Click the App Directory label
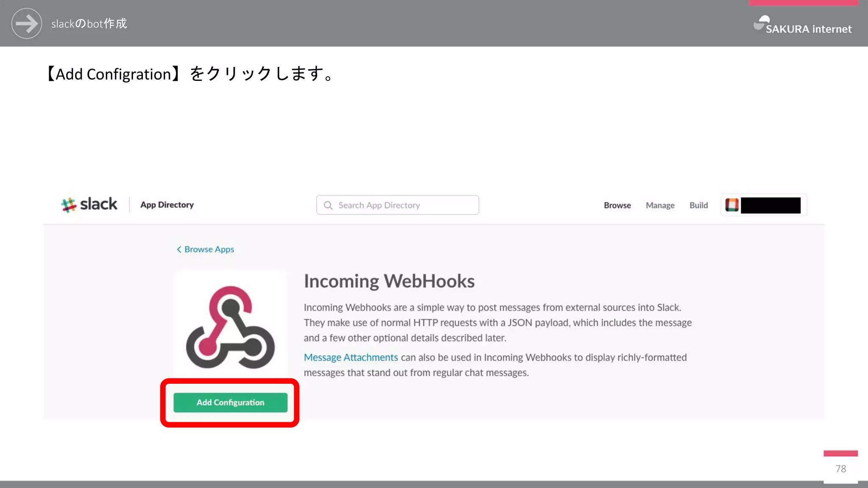Image resolution: width=868 pixels, height=488 pixels. coord(167,205)
